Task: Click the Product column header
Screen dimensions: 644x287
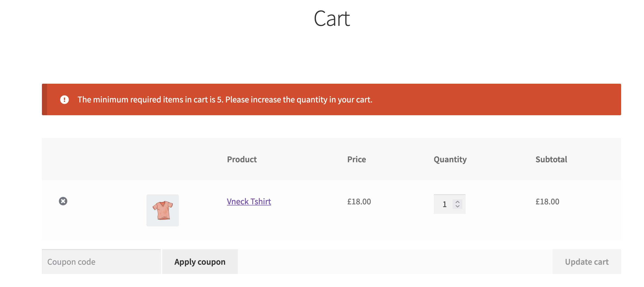Action: (x=242, y=159)
